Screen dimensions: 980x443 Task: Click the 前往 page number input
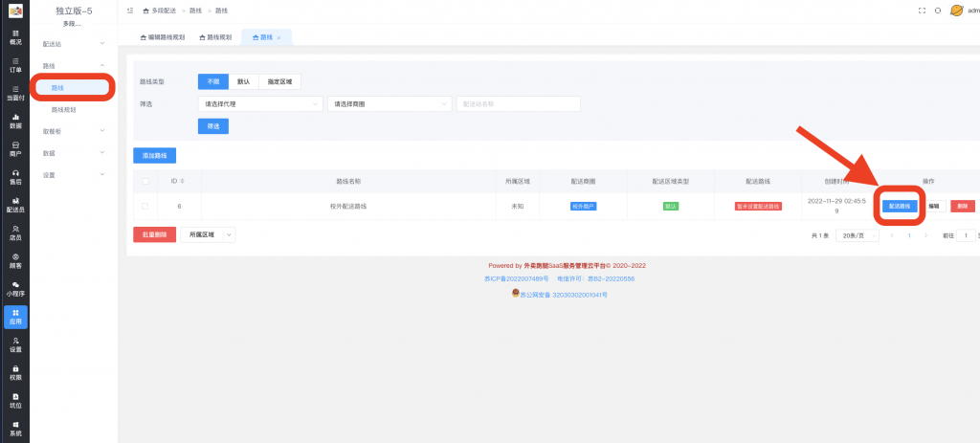pos(966,235)
